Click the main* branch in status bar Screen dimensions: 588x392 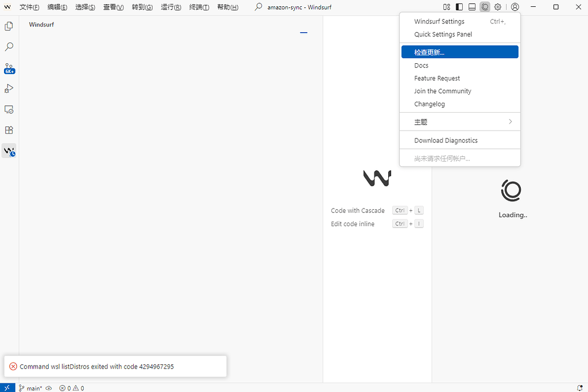pyautogui.click(x=30, y=388)
